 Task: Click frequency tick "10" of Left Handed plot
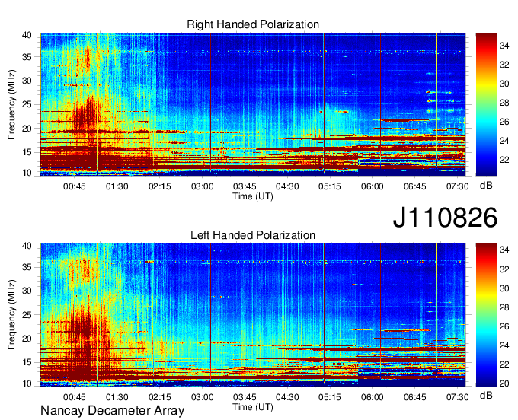(x=27, y=383)
